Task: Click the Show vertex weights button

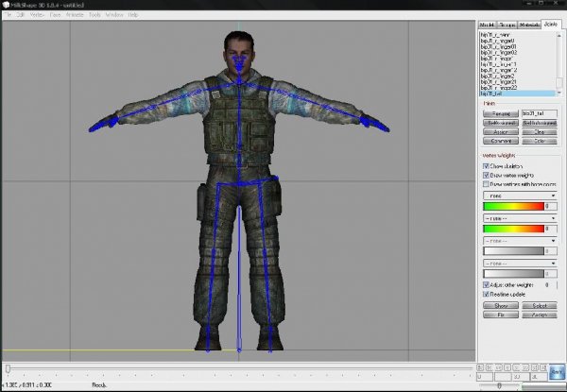Action: (501, 306)
